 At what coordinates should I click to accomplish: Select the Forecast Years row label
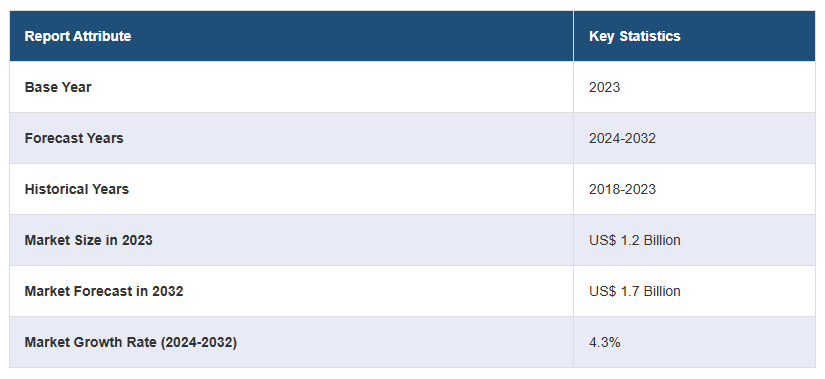(x=74, y=138)
